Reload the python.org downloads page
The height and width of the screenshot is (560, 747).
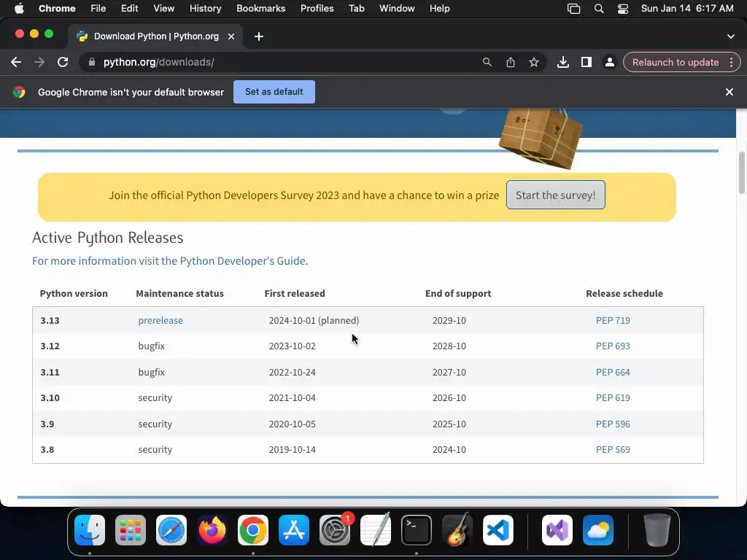tap(63, 63)
